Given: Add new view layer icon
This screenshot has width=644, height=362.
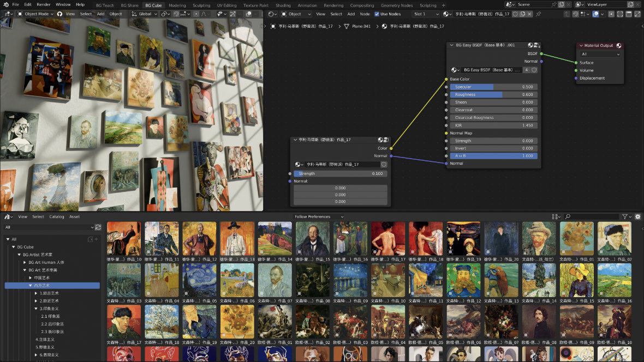Looking at the screenshot, I should (x=630, y=4).
